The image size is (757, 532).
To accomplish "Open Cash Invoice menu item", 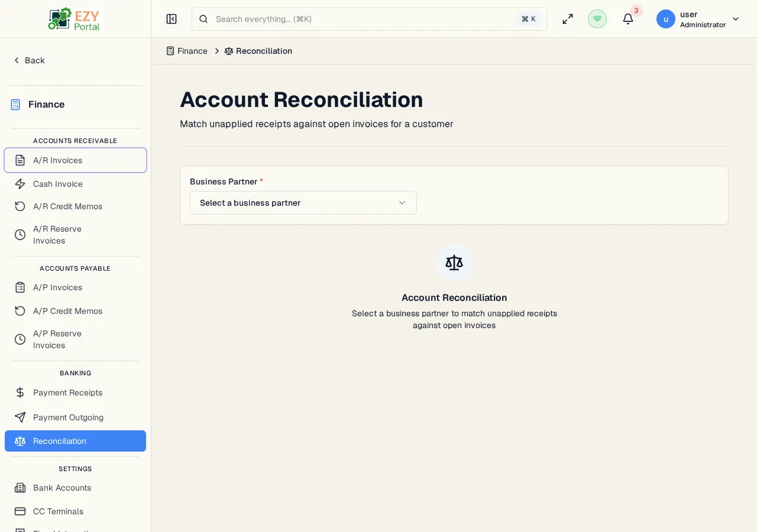I will [75, 184].
